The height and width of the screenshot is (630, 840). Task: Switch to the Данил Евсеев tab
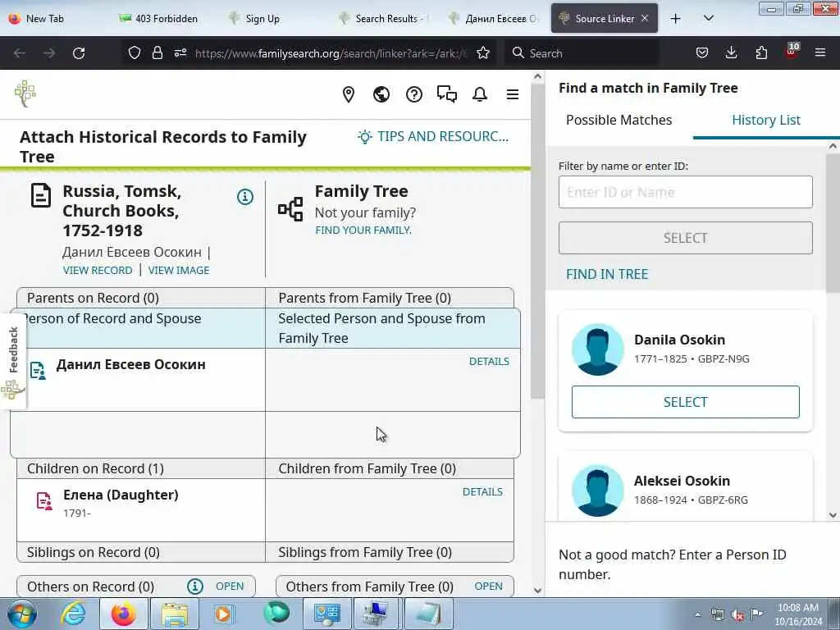(494, 19)
